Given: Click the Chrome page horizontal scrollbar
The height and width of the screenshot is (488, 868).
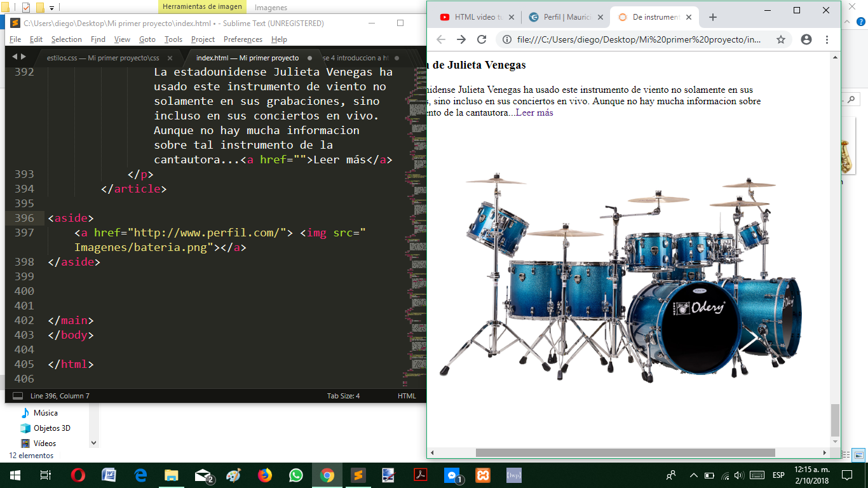Looking at the screenshot, I should [x=625, y=452].
